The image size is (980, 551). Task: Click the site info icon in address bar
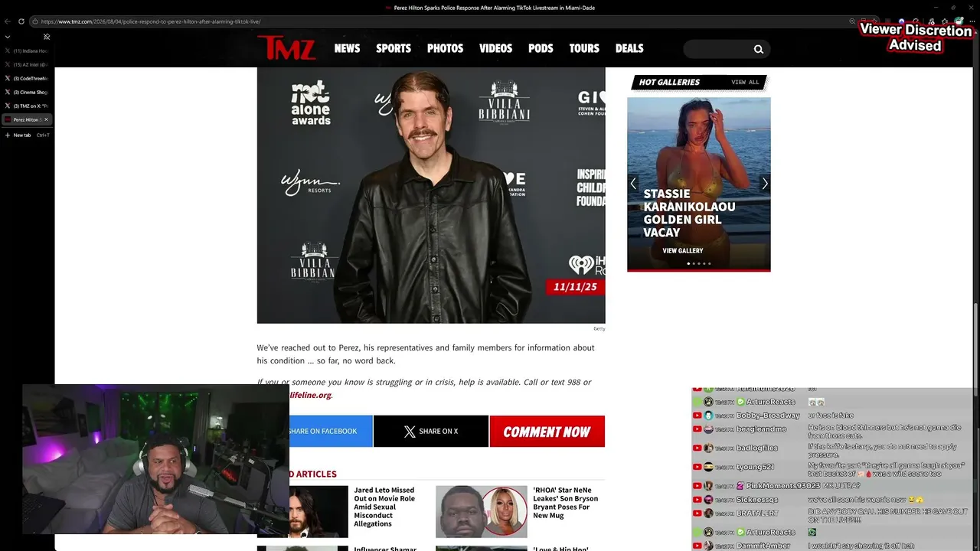point(35,21)
